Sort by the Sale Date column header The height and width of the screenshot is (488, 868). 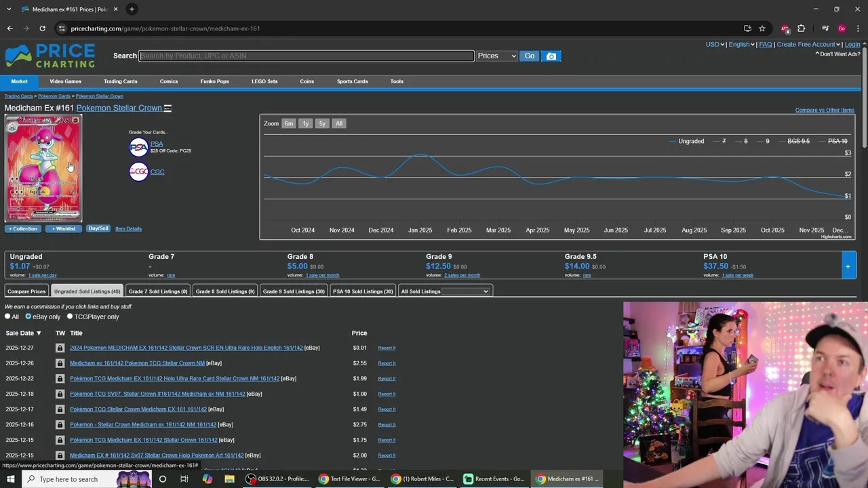[x=23, y=333]
